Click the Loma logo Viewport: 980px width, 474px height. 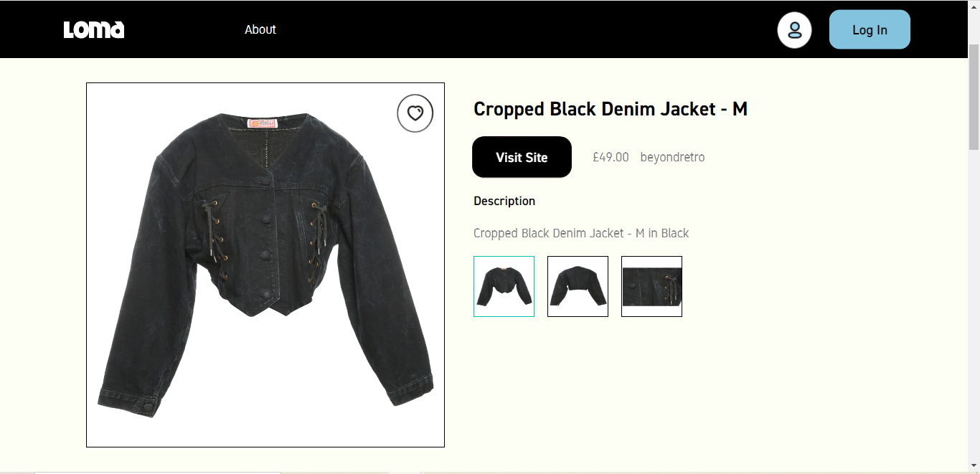[94, 29]
